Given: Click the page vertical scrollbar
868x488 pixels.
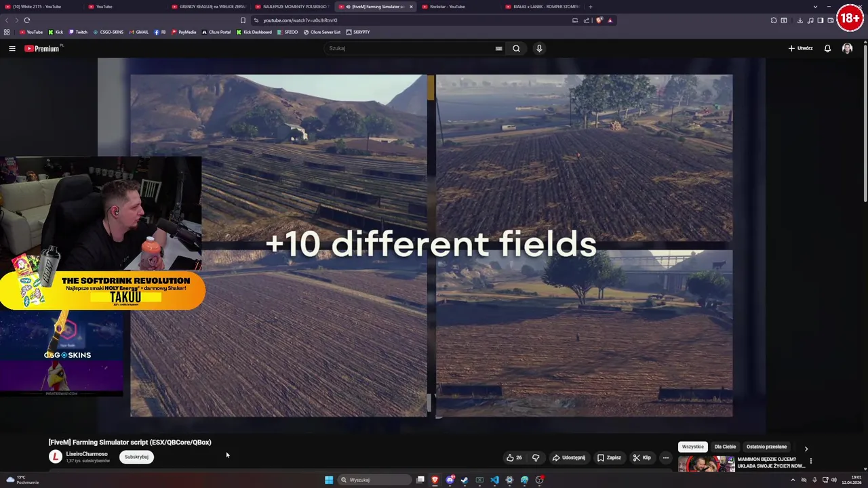Looking at the screenshot, I should [x=865, y=122].
